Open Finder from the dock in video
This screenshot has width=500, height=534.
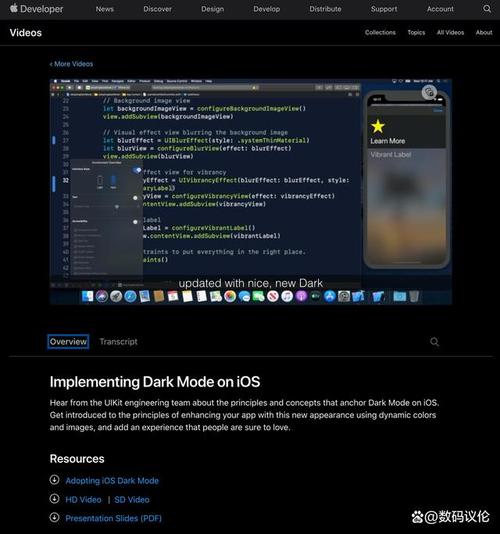pyautogui.click(x=88, y=296)
